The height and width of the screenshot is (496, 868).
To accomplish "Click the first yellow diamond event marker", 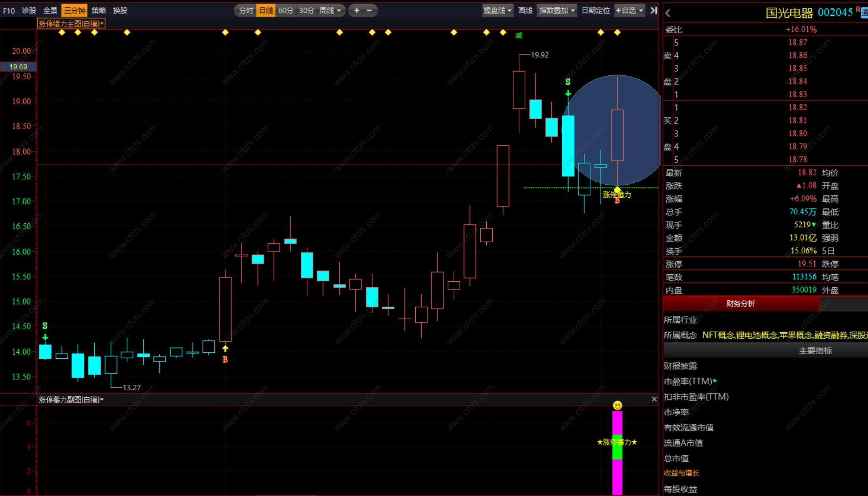I will (62, 32).
